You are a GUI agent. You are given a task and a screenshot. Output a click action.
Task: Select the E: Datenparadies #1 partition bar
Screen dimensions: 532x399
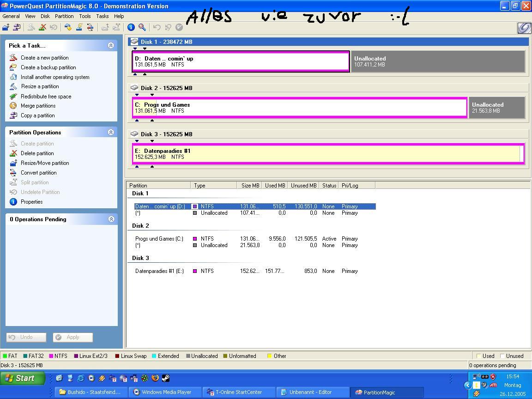328,154
